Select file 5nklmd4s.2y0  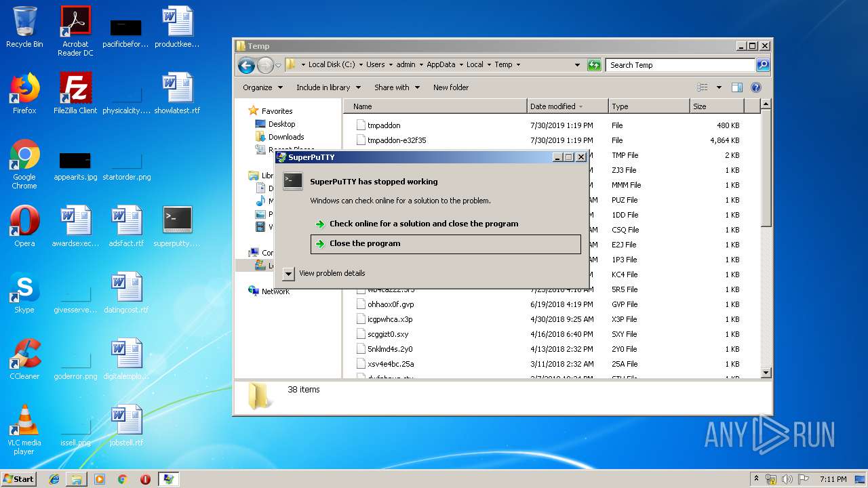pos(390,349)
